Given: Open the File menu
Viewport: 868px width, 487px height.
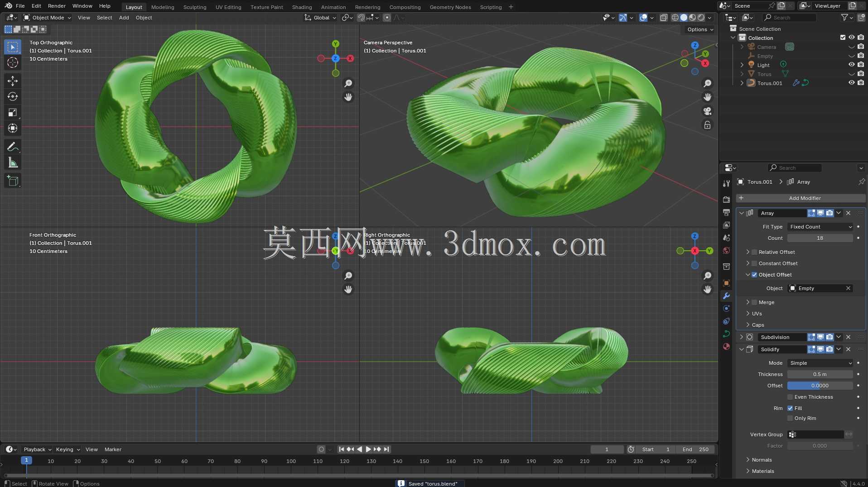Looking at the screenshot, I should coord(20,6).
